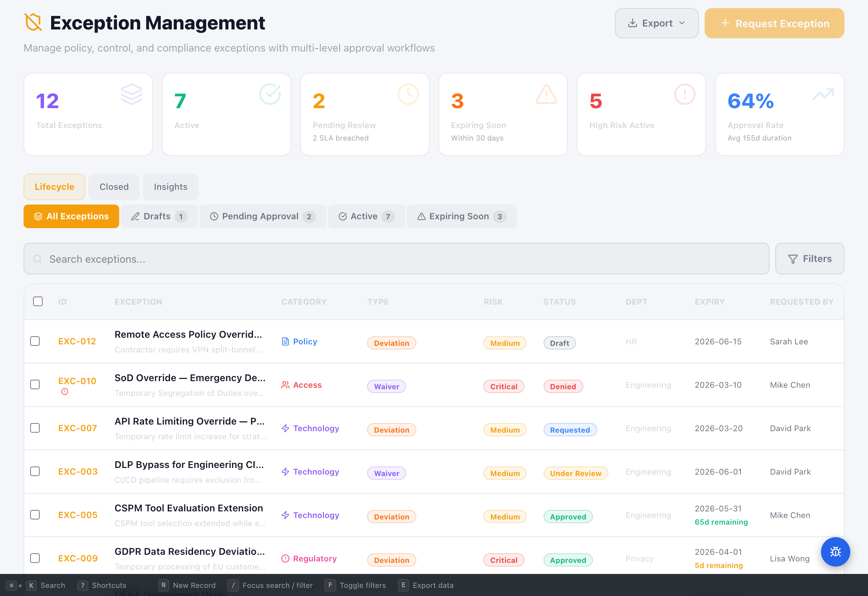
Task: Click the Policy document icon on EXC-012 row
Action: click(x=285, y=341)
